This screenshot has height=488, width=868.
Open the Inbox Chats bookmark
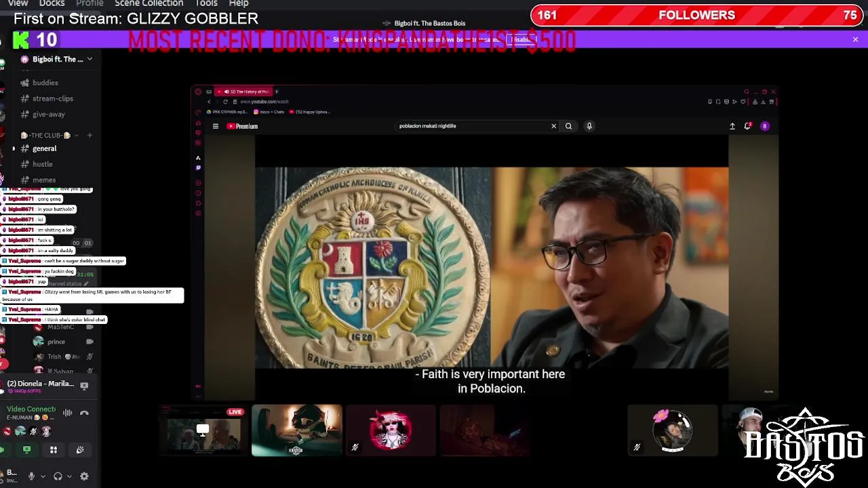[x=269, y=112]
